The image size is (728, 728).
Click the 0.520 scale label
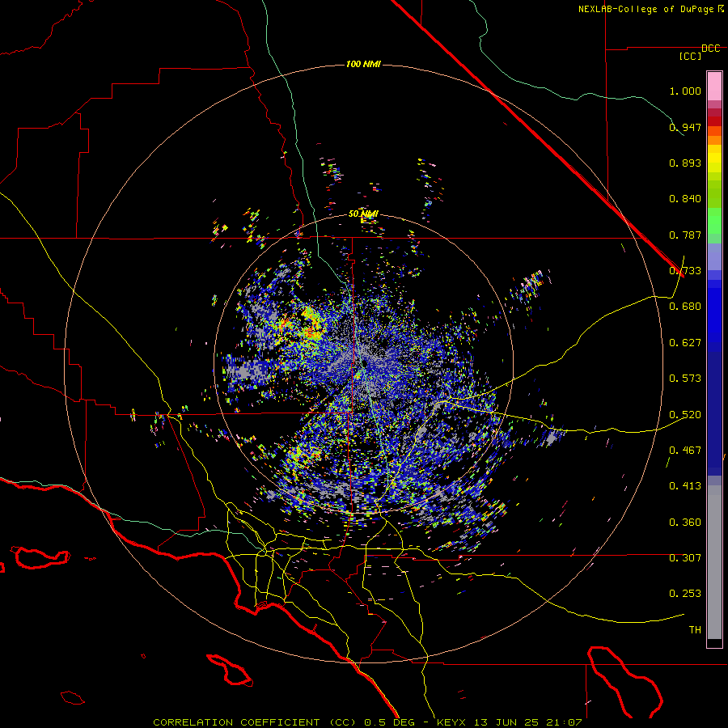[685, 414]
